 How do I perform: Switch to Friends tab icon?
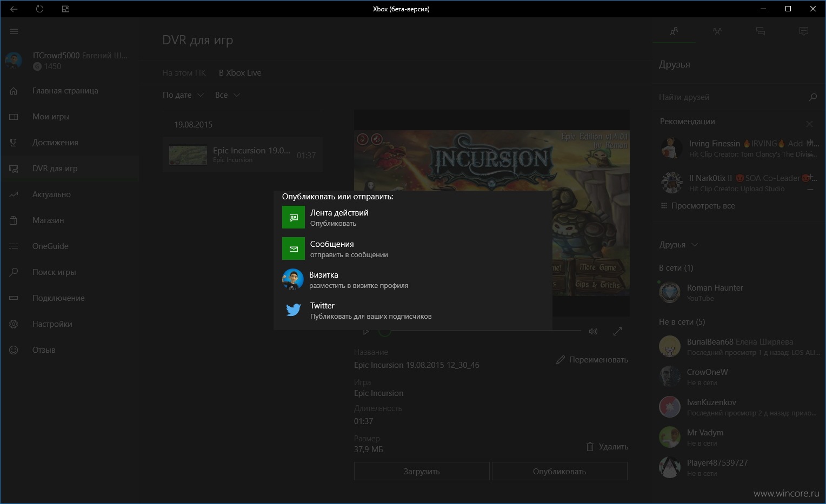coord(674,31)
